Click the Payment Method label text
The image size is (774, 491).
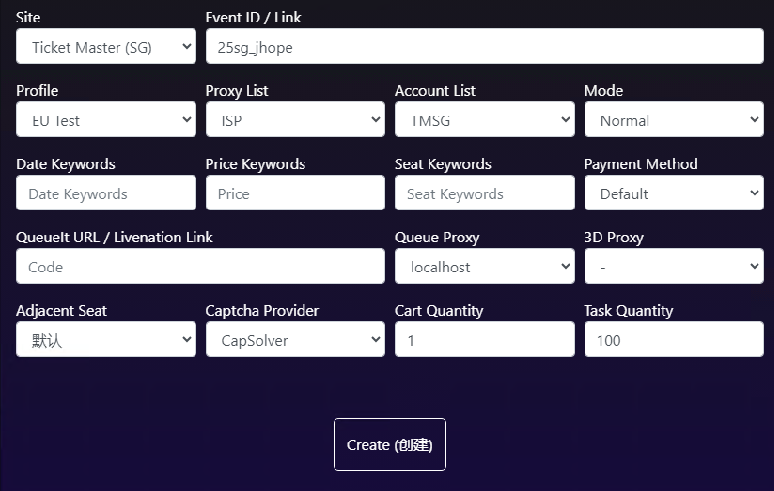pyautogui.click(x=640, y=164)
